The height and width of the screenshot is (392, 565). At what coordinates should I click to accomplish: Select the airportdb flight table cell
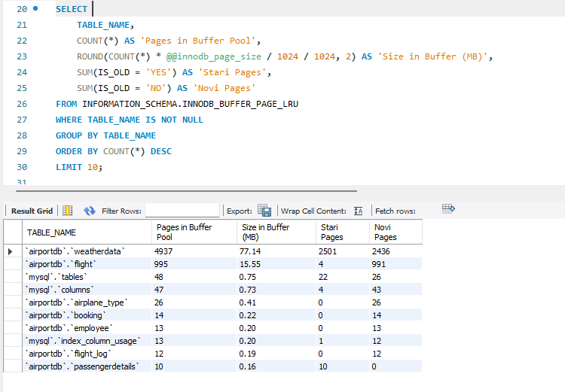click(62, 264)
